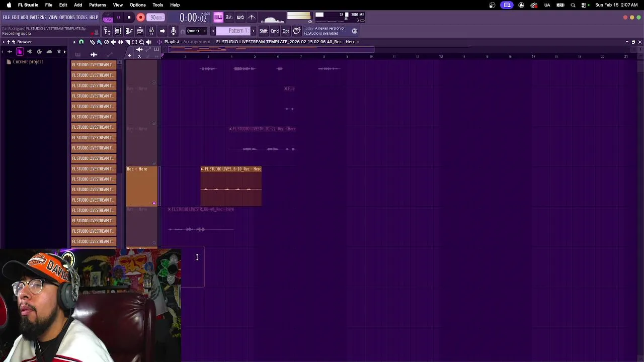Open the macOS Tools menu
This screenshot has width=644, height=362.
tap(158, 5)
